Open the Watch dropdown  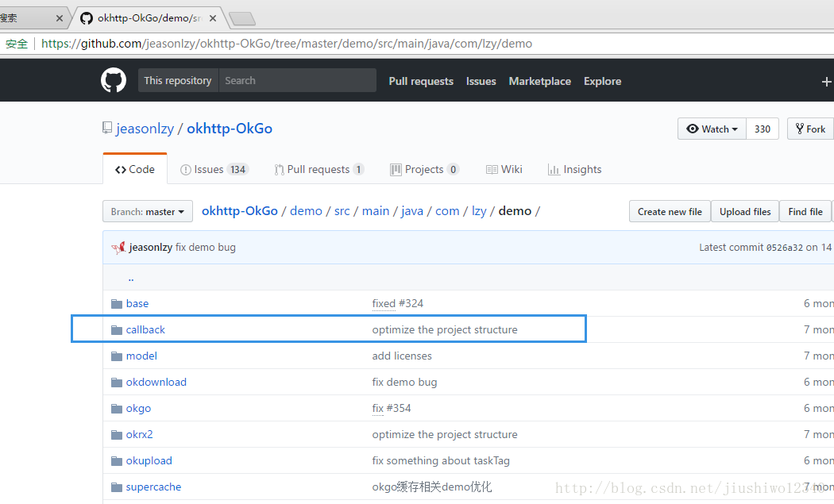tap(712, 129)
